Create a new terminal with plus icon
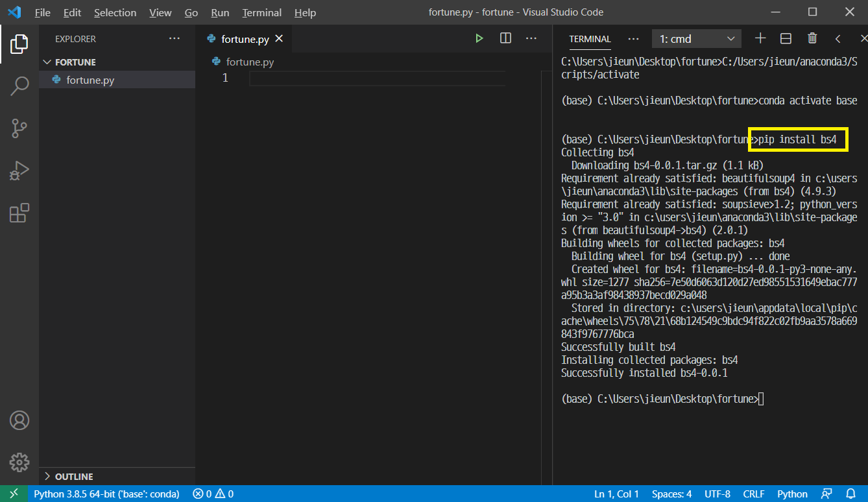This screenshot has width=868, height=502. [760, 39]
